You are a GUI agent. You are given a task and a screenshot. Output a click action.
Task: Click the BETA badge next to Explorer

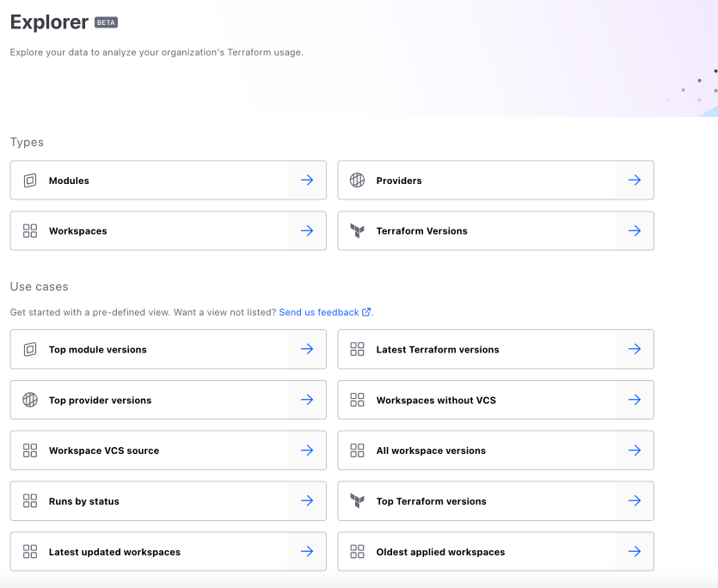(106, 22)
